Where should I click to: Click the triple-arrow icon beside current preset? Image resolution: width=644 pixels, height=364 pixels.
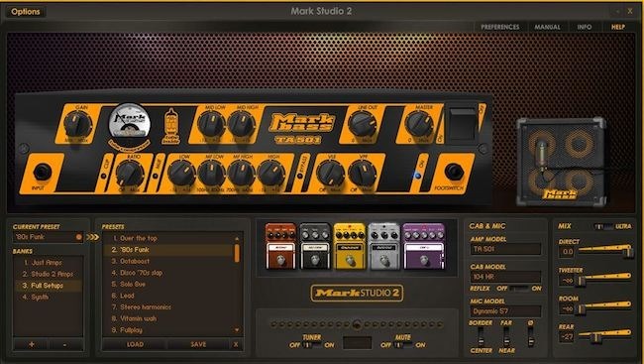[93, 237]
